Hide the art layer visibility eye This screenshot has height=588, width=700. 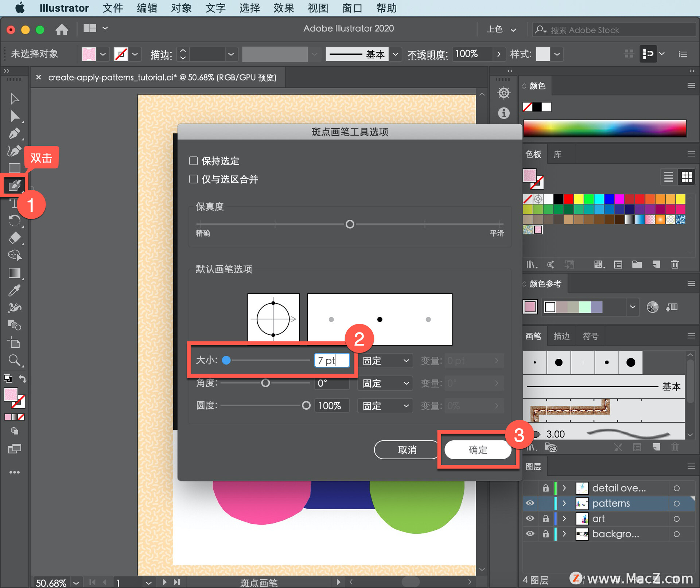pos(530,518)
